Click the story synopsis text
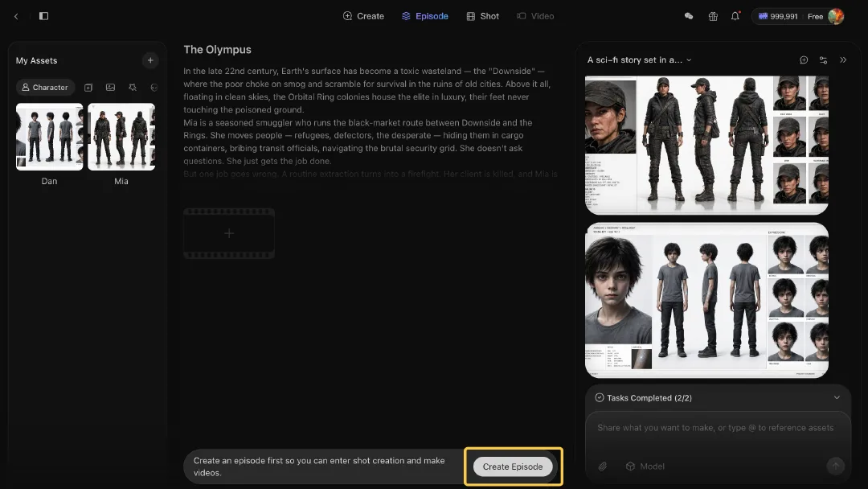Viewport: 868px width, 489px height. tap(371, 121)
